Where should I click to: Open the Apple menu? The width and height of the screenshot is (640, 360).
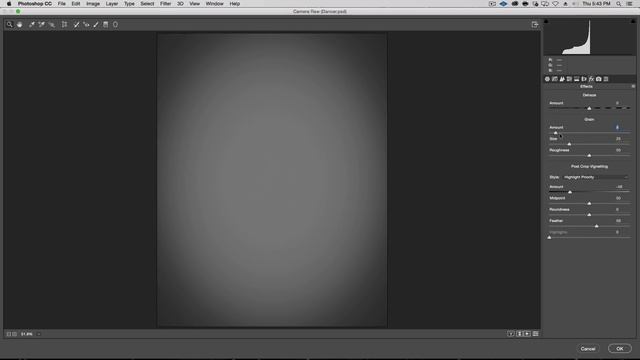click(9, 4)
